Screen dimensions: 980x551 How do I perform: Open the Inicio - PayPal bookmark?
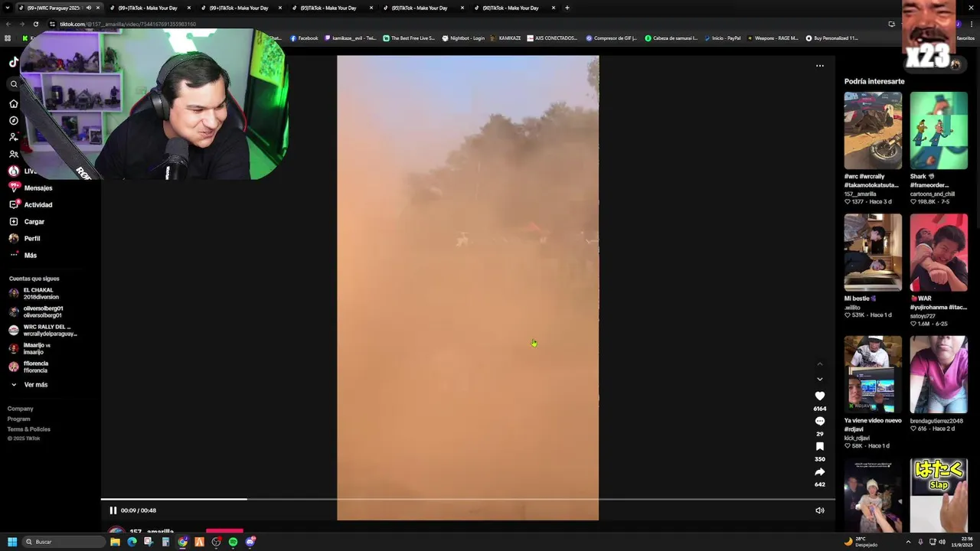722,38
